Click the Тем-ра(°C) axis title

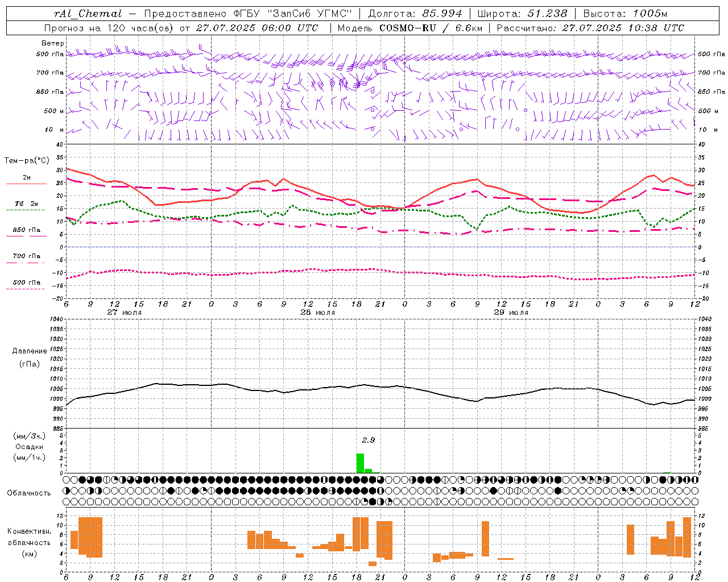27,161
